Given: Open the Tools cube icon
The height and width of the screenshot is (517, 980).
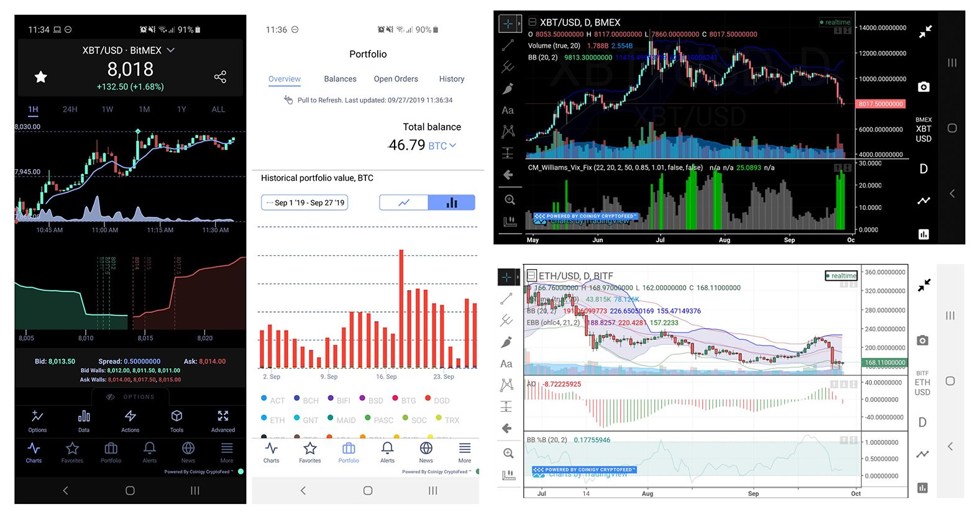Looking at the screenshot, I should 176,421.
